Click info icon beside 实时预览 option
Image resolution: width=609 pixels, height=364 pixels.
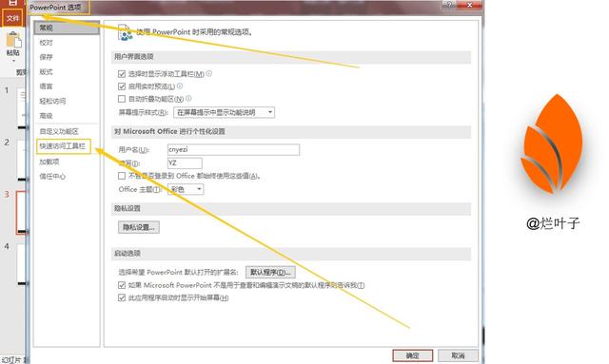(x=180, y=86)
